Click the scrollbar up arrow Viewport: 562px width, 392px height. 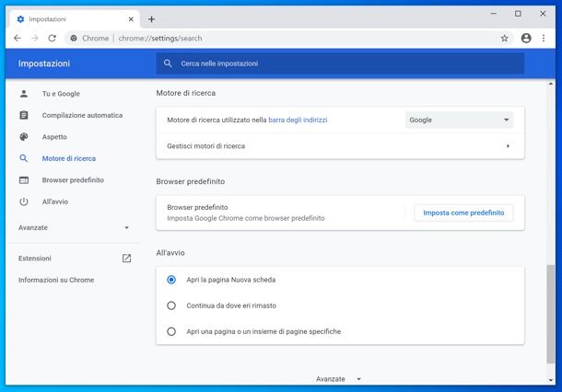click(551, 84)
